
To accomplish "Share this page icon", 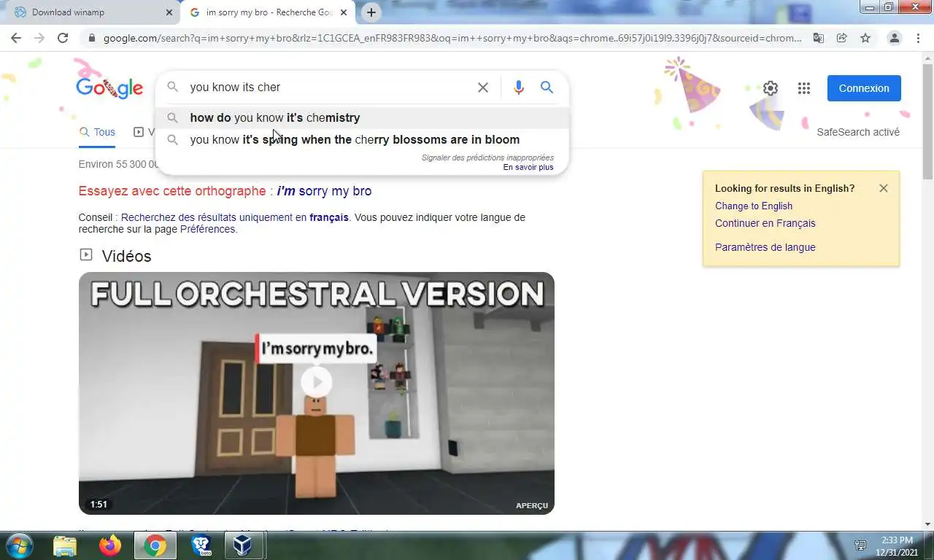I will pos(841,38).
